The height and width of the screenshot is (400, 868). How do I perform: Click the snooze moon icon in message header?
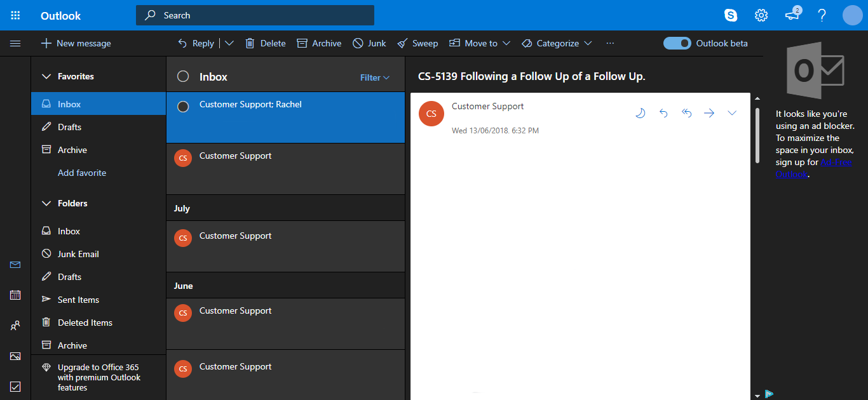click(x=641, y=113)
